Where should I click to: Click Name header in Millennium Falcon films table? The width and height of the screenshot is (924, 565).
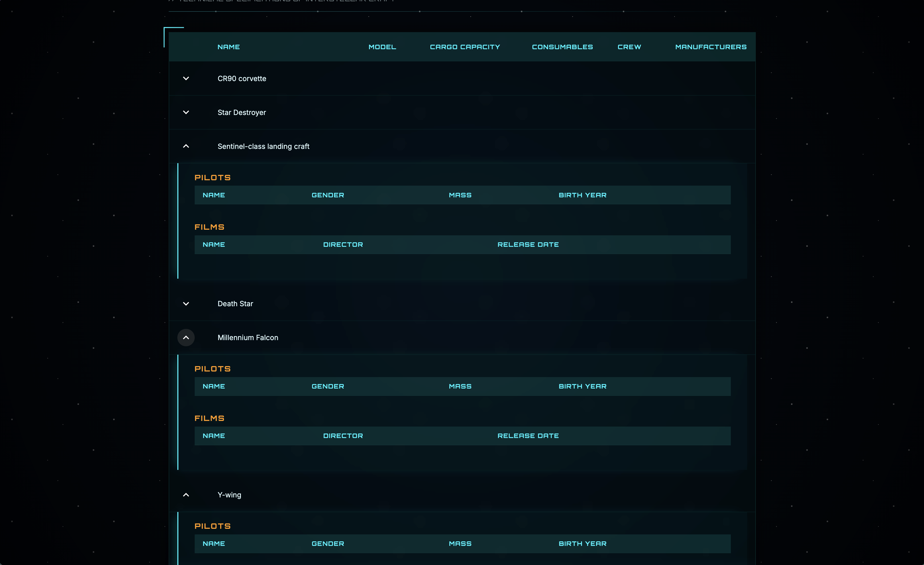[x=214, y=436]
